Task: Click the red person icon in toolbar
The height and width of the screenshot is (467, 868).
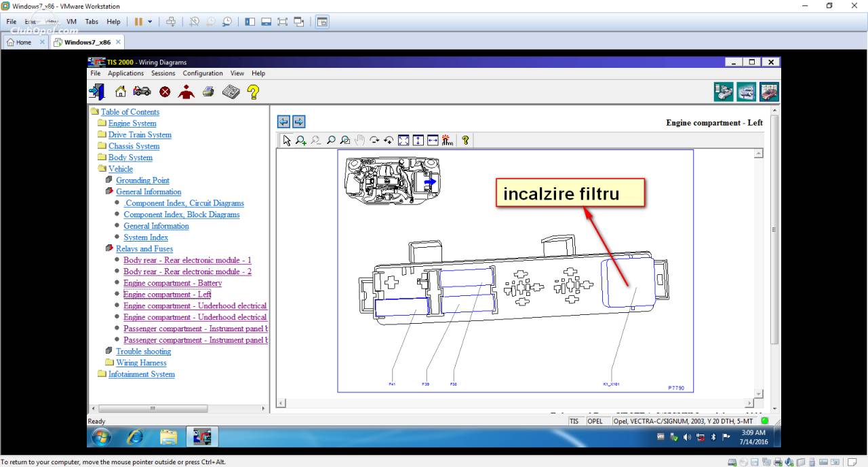Action: coord(186,92)
